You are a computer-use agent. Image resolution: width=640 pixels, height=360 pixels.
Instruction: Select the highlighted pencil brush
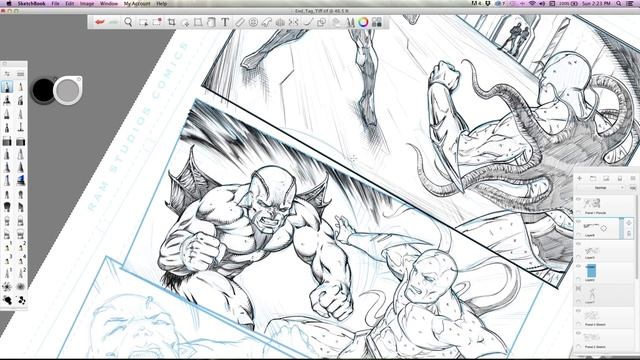pyautogui.click(x=7, y=87)
